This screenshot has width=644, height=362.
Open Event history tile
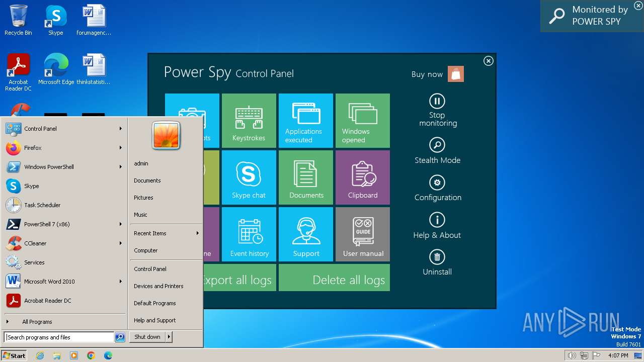click(249, 234)
